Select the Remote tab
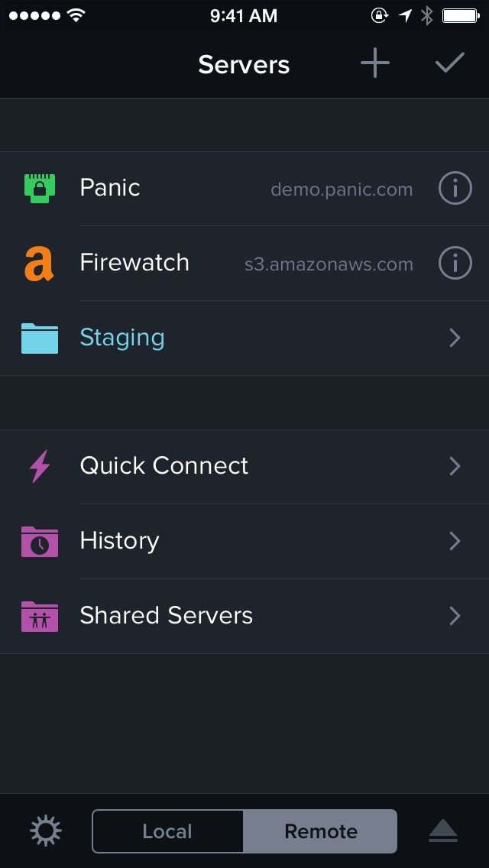Screen dimensions: 489x868 [x=320, y=831]
